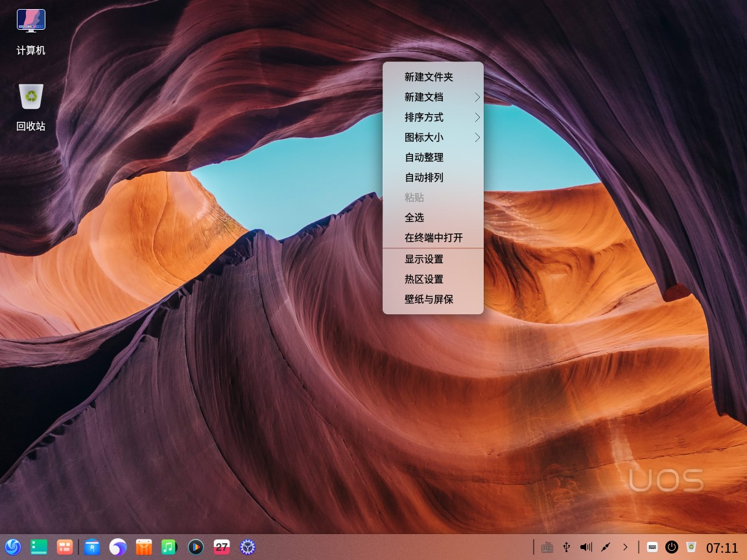This screenshot has width=747, height=560.
Task: Toggle 自动排列 menu entry
Action: [433, 177]
